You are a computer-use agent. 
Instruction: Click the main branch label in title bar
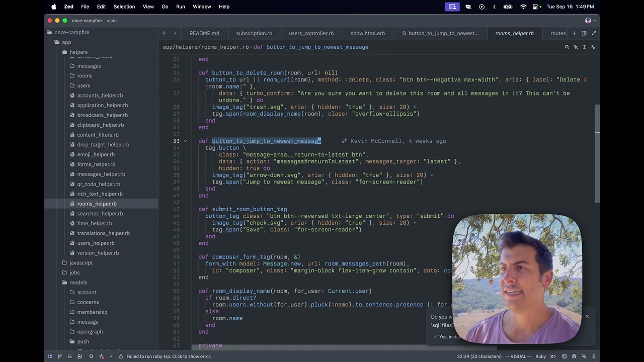point(112,21)
